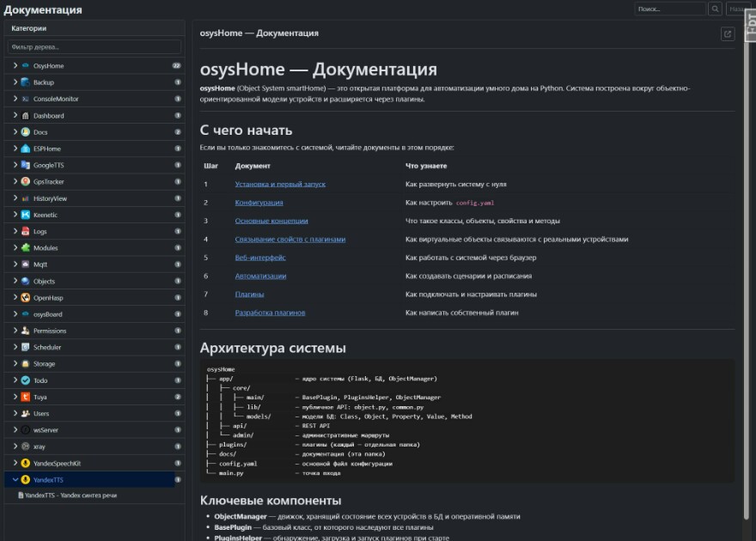The image size is (756, 541).
Task: Click the Objects icon
Action: [26, 281]
